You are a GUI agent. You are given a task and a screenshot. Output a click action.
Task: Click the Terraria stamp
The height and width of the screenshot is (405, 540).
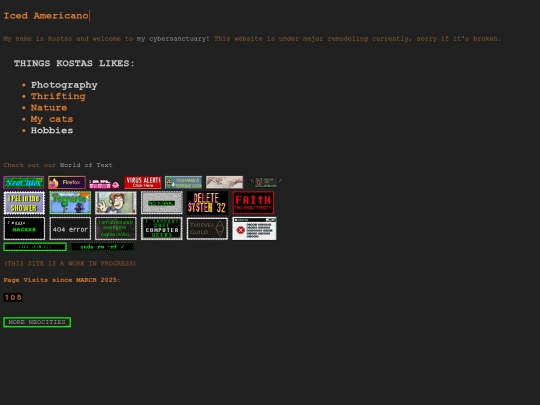[x=70, y=203]
